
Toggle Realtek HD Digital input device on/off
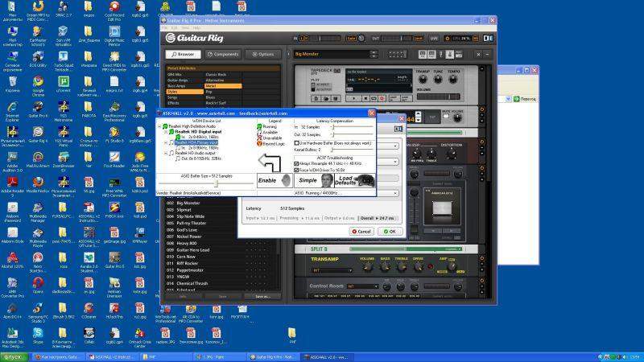[171, 132]
